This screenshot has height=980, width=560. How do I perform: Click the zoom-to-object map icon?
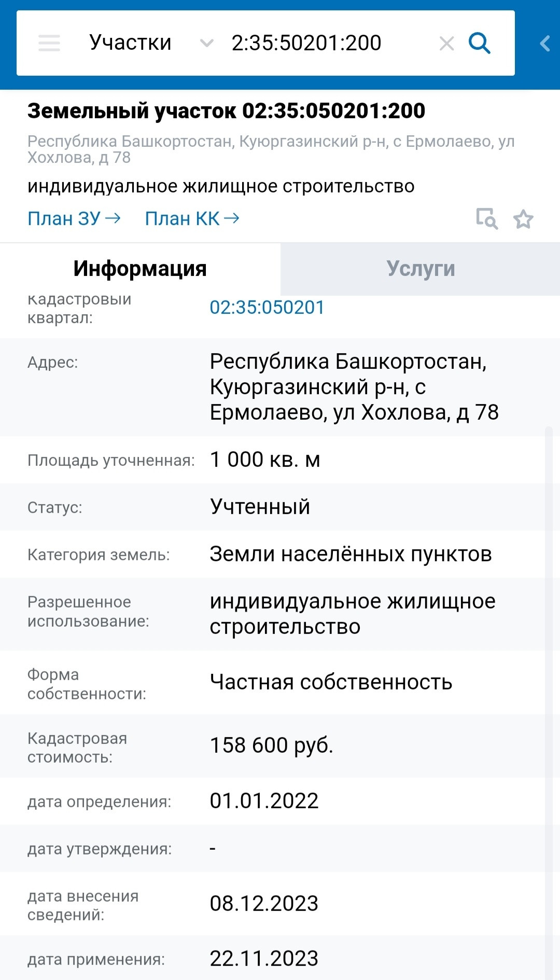point(487,219)
